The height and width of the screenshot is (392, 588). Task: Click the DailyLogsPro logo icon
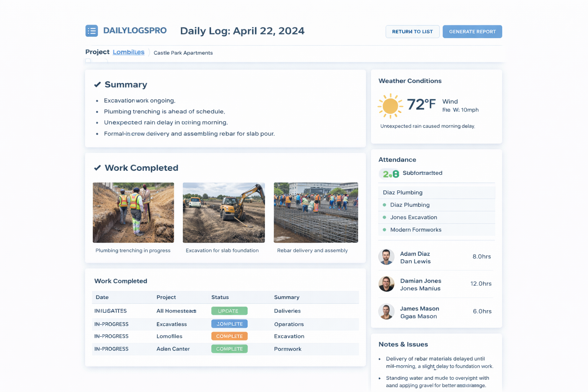(91, 31)
